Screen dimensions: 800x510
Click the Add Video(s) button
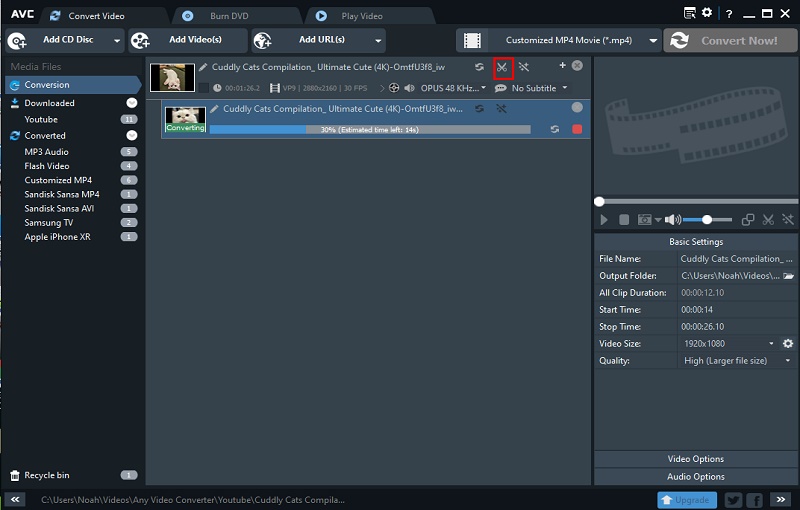(x=187, y=40)
